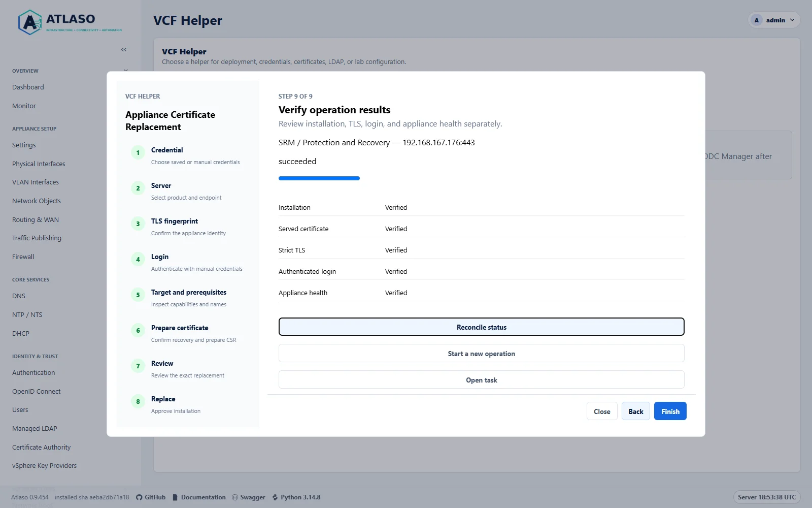Click the Back button

(635, 411)
